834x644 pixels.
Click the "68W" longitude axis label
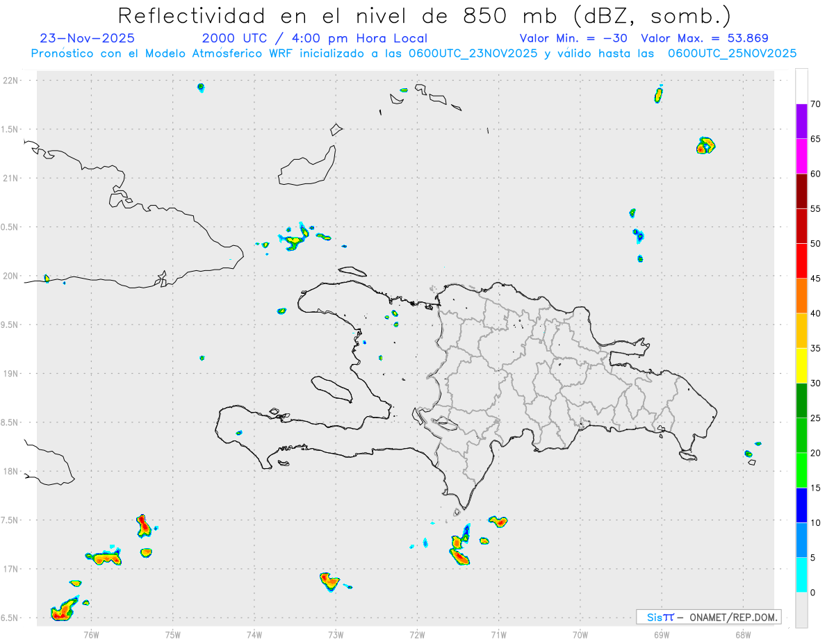743,634
